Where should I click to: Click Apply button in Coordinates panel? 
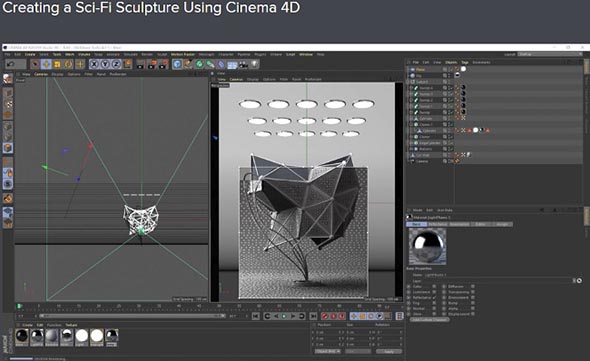(389, 352)
